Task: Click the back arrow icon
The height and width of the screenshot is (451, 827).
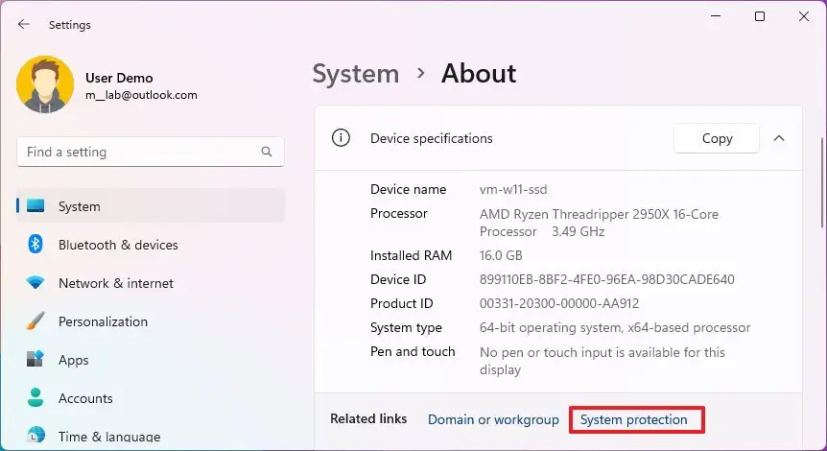Action: (24, 24)
